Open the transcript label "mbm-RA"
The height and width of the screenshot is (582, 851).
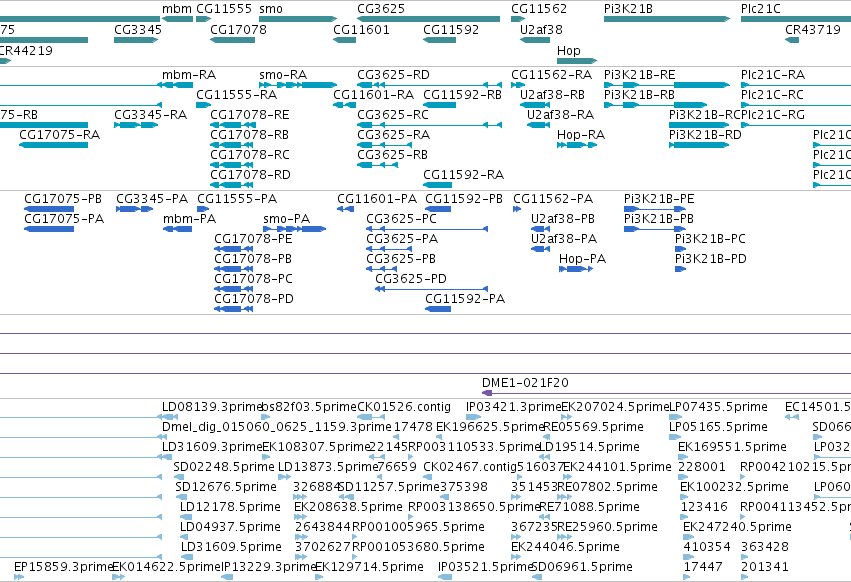(x=189, y=74)
